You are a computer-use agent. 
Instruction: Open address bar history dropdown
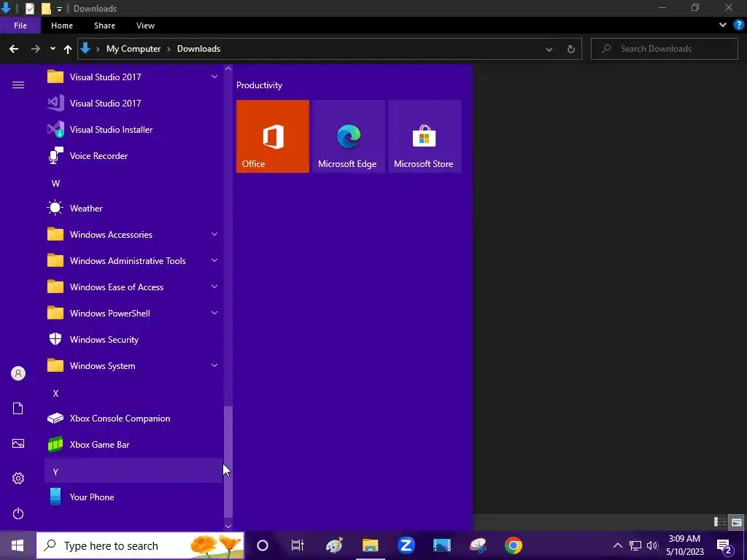click(549, 49)
